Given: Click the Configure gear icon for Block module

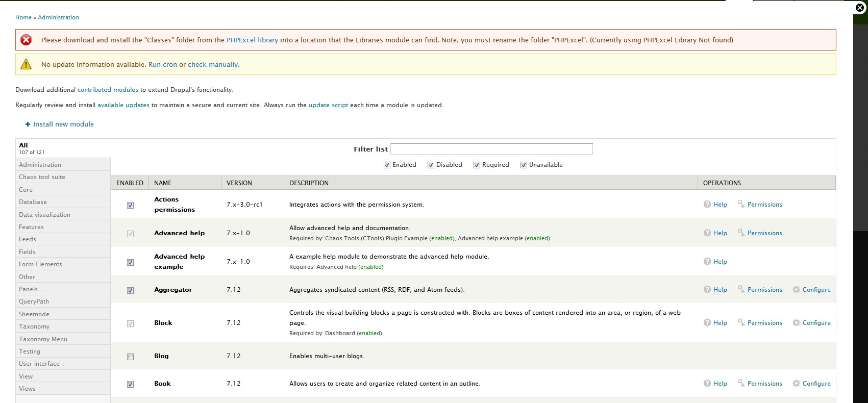Looking at the screenshot, I should pos(796,323).
